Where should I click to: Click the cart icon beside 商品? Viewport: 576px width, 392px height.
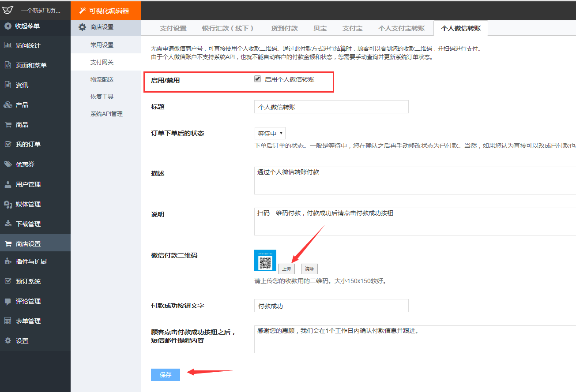(x=8, y=124)
